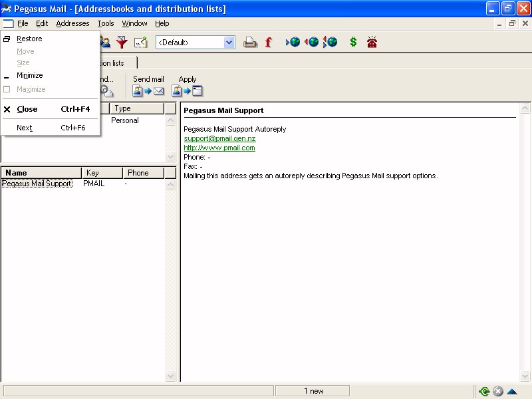The height and width of the screenshot is (399, 532).
Task: Click the Personal type cell
Action: point(125,120)
